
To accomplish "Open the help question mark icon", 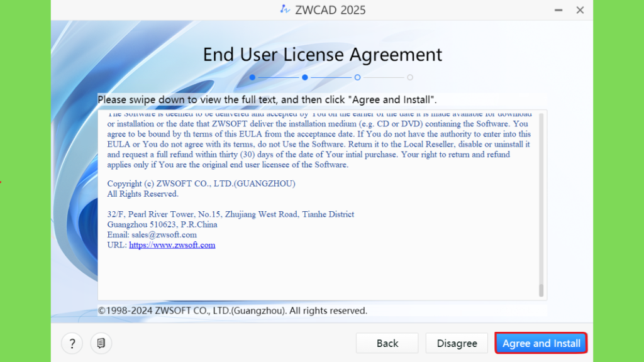I will (72, 343).
